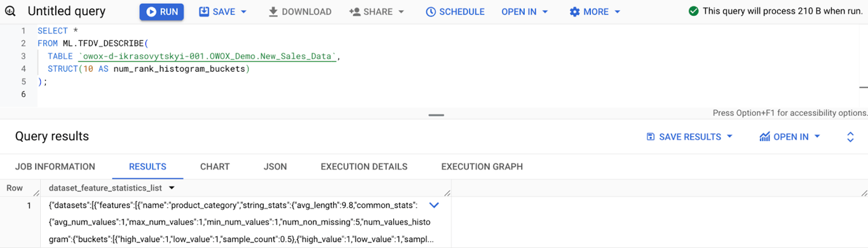
Task: Click the query magnifier icon beside Untitled query
Action: coord(10,11)
